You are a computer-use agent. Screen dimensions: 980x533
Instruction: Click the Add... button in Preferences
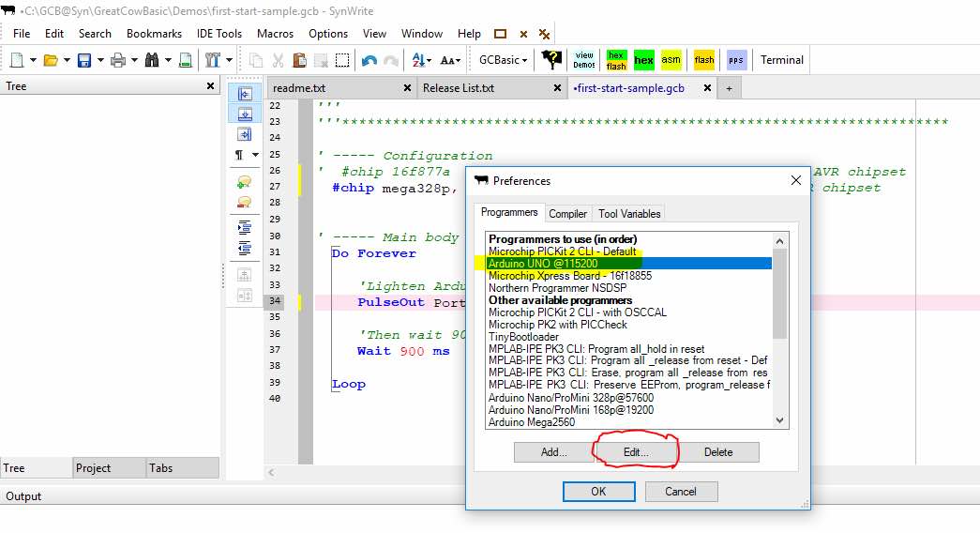553,452
